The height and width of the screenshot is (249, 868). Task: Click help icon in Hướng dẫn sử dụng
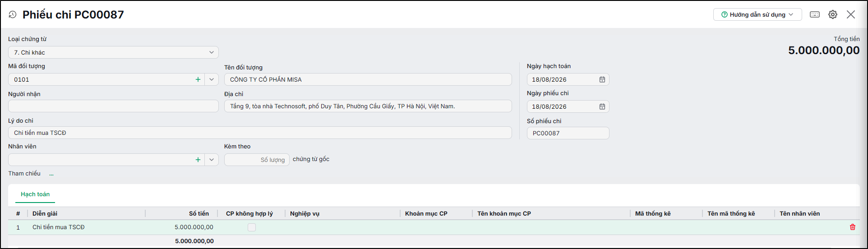click(x=725, y=14)
